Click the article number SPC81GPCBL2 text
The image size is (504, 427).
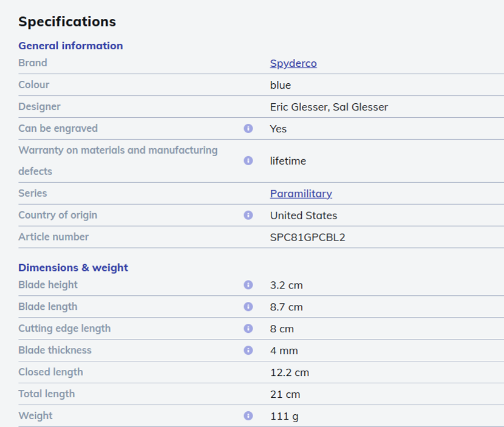[x=307, y=237]
